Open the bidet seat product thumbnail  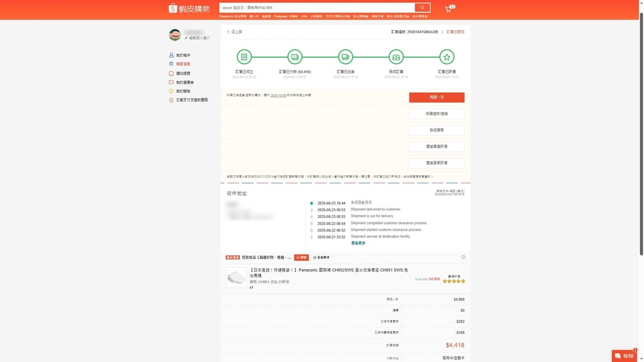(236, 277)
